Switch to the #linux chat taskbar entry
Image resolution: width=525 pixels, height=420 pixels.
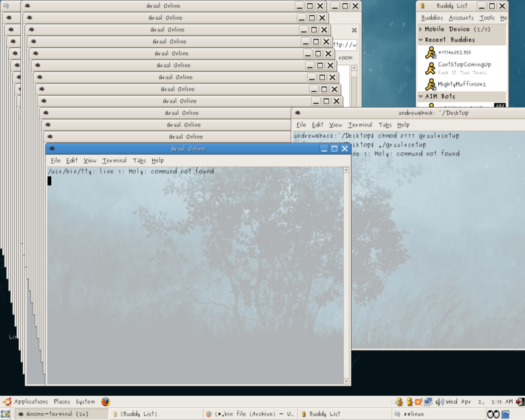point(438,414)
